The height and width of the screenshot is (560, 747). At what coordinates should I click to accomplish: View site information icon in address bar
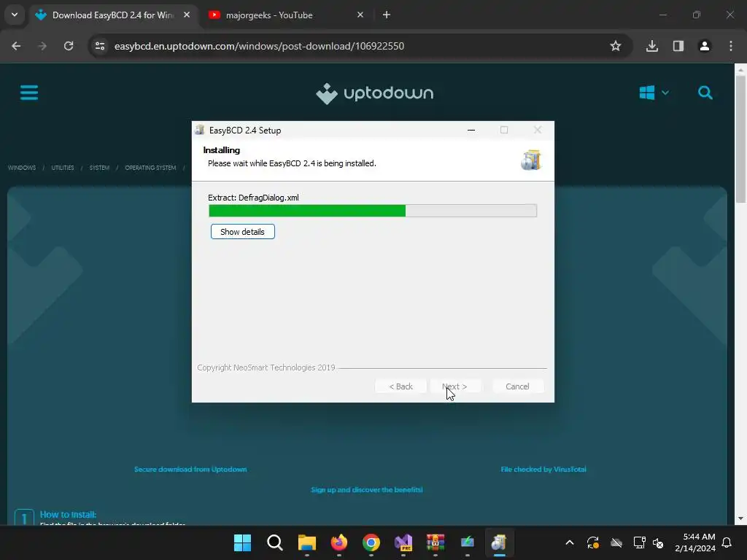click(x=100, y=46)
